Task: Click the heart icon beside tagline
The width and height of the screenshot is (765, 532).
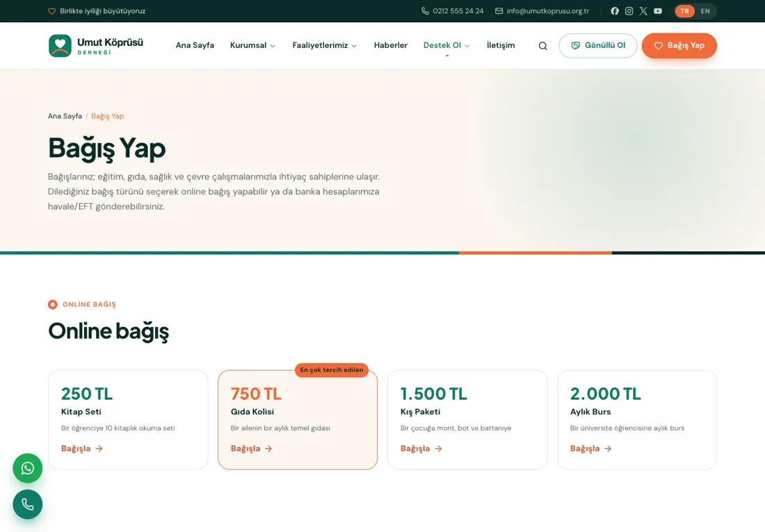Action: [x=51, y=10]
